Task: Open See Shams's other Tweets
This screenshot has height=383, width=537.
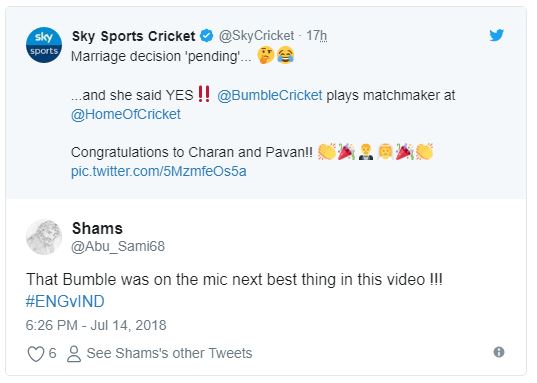Action: coord(169,353)
